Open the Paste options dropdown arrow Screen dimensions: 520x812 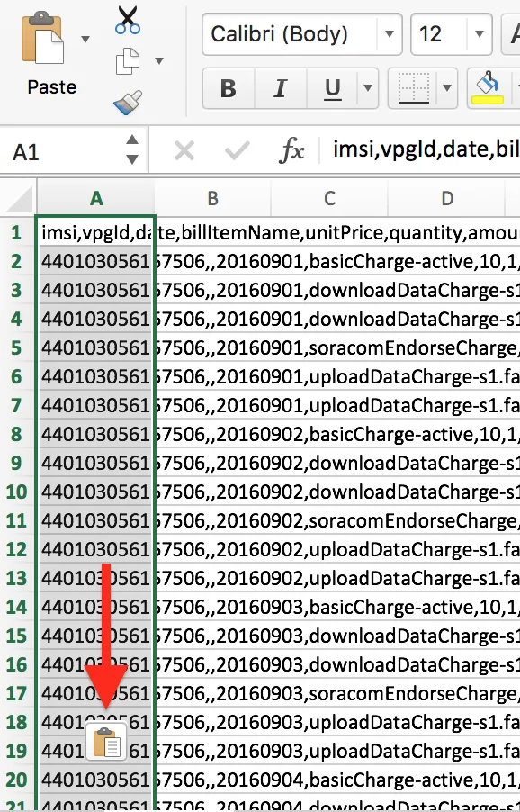[x=85, y=39]
